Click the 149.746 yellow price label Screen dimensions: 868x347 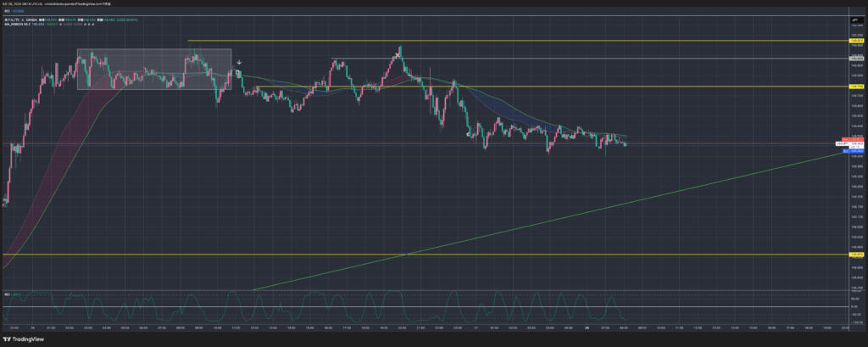coord(855,87)
